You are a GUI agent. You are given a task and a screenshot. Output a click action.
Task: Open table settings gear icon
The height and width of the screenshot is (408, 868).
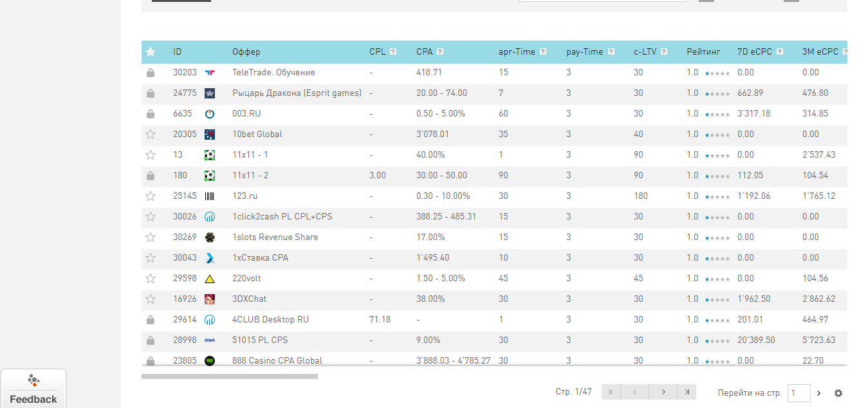click(838, 393)
